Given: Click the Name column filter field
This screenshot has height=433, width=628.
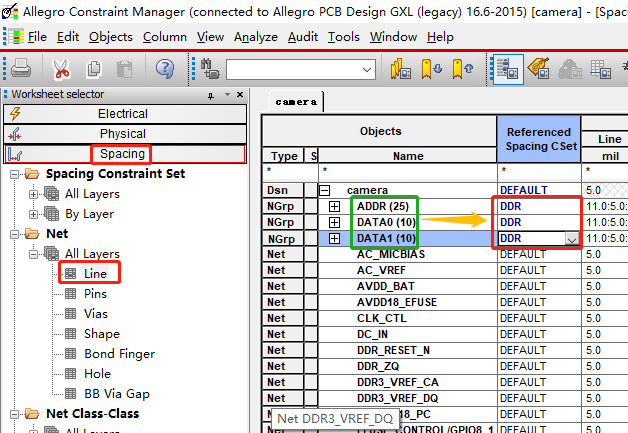Looking at the screenshot, I should tap(408, 172).
